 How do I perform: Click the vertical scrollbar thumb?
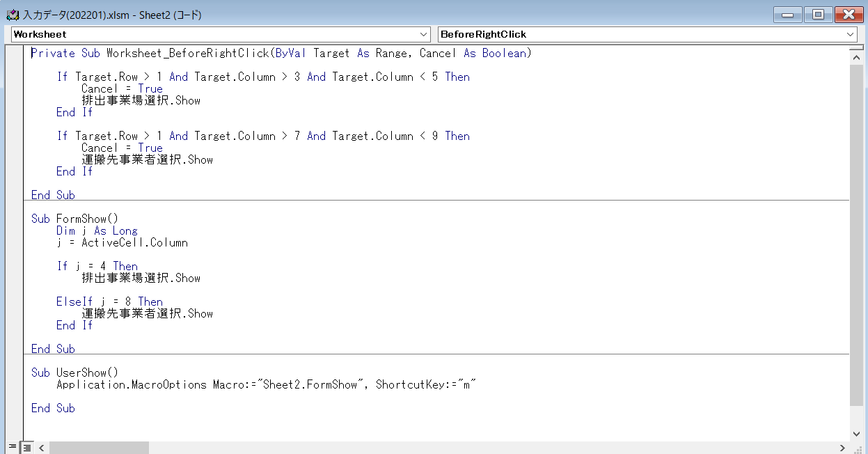pos(857,237)
